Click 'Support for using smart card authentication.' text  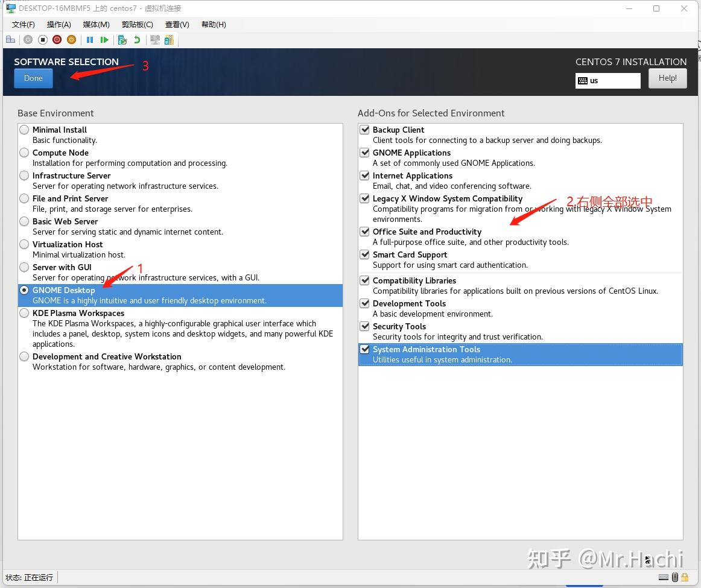(450, 265)
